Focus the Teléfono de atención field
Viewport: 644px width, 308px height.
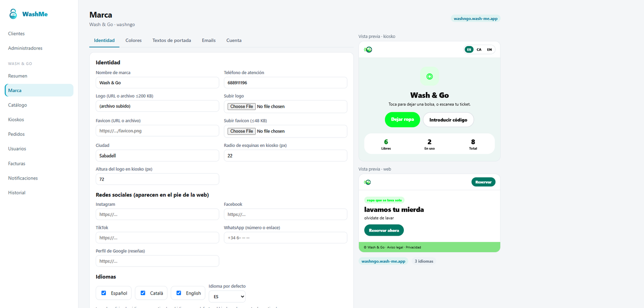click(x=286, y=83)
